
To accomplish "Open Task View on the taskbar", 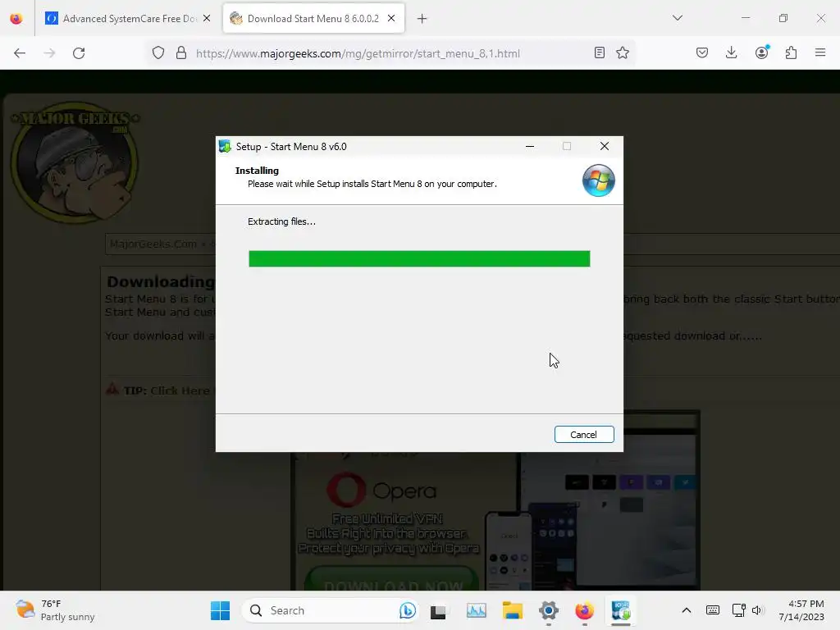I will [438, 610].
